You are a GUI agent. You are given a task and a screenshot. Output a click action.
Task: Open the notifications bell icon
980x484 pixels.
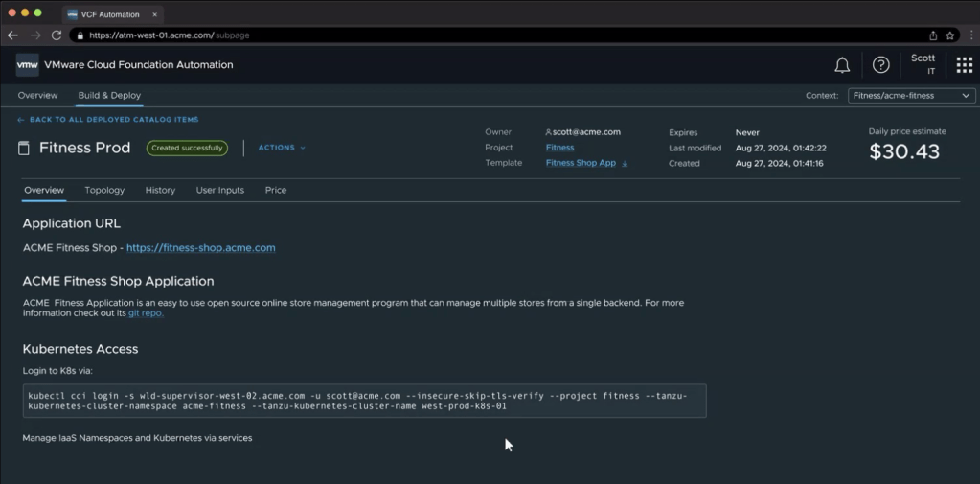point(842,65)
